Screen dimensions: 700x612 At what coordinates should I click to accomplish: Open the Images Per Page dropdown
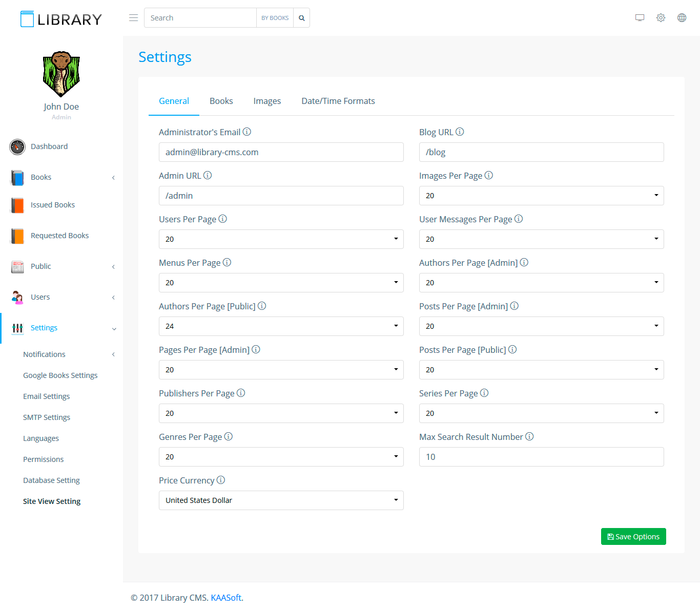(541, 196)
